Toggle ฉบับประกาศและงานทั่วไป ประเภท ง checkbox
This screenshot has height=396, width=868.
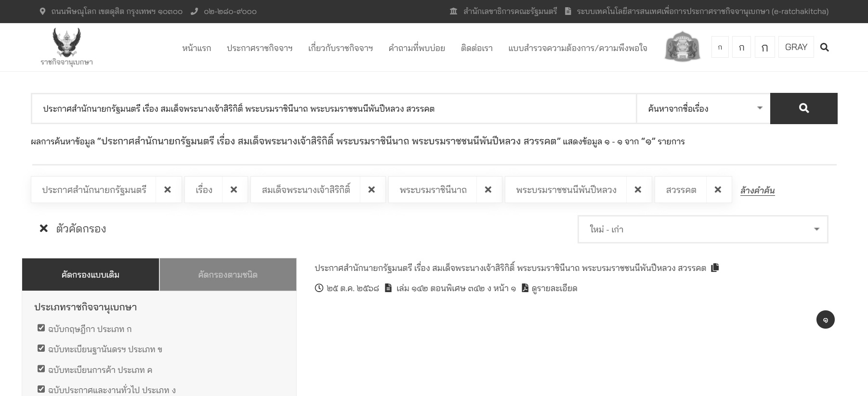(41, 389)
